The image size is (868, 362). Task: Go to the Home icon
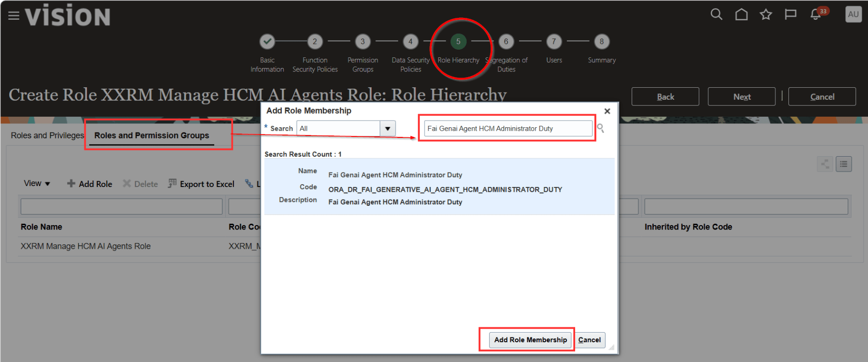pyautogui.click(x=741, y=14)
